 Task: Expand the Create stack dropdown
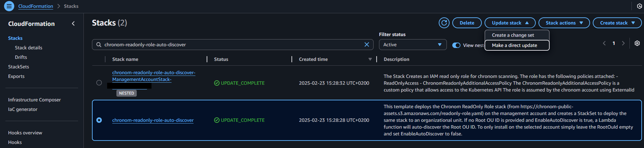617,23
